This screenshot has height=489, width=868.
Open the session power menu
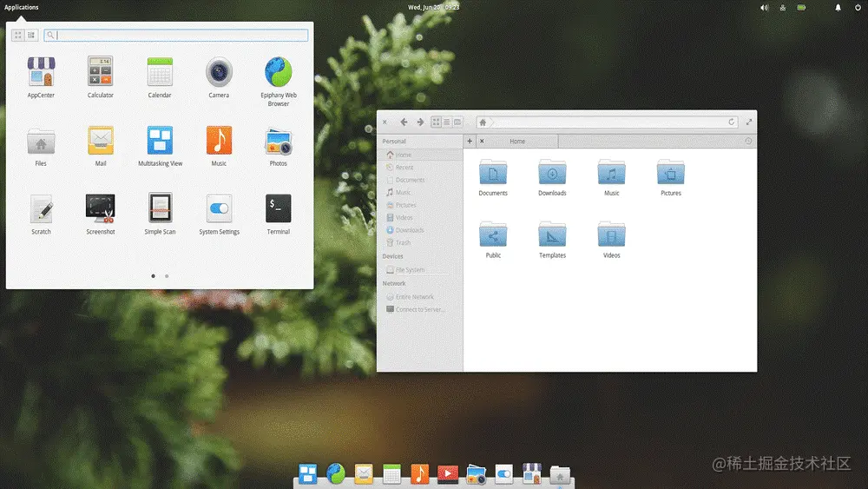coord(858,8)
